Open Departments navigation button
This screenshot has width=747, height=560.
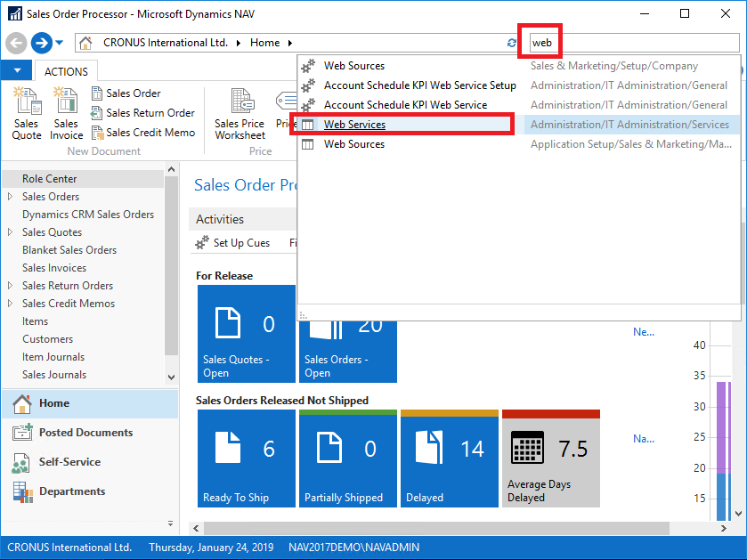point(91,491)
